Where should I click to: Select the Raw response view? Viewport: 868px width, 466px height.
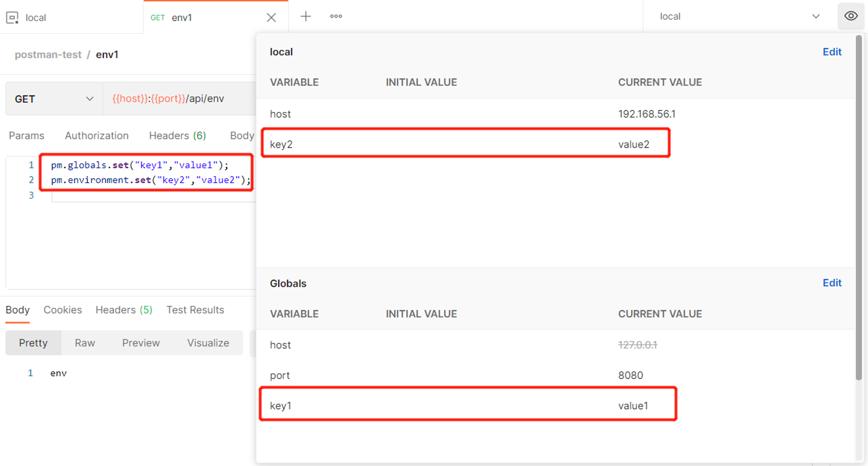click(85, 343)
